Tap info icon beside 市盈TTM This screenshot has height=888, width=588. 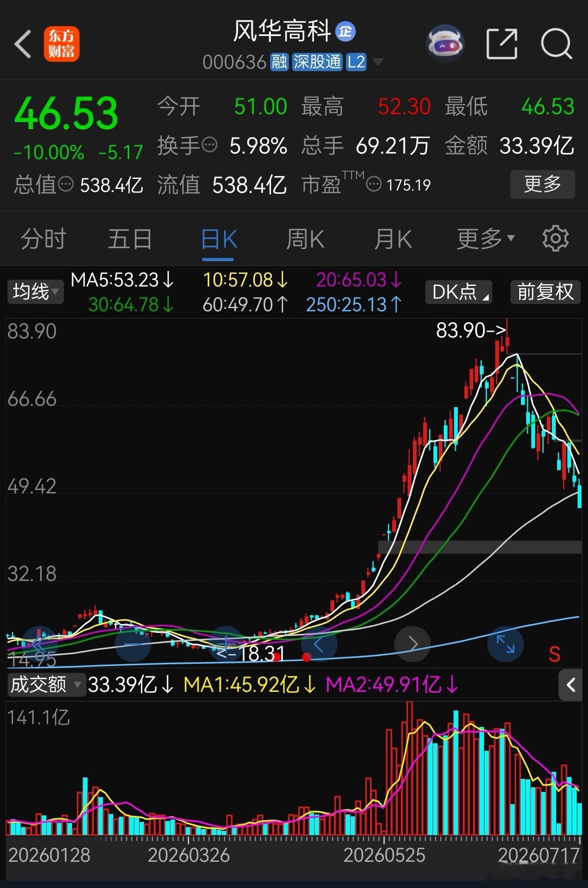(x=374, y=184)
